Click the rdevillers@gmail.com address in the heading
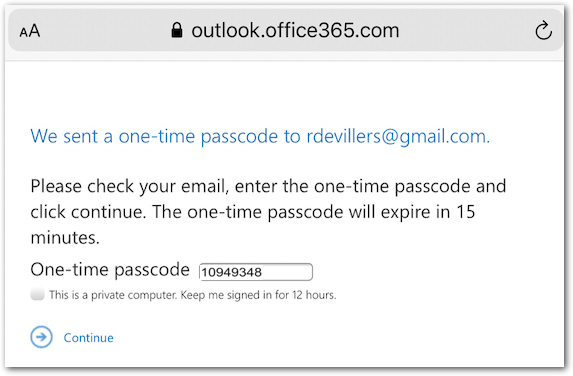 click(398, 137)
